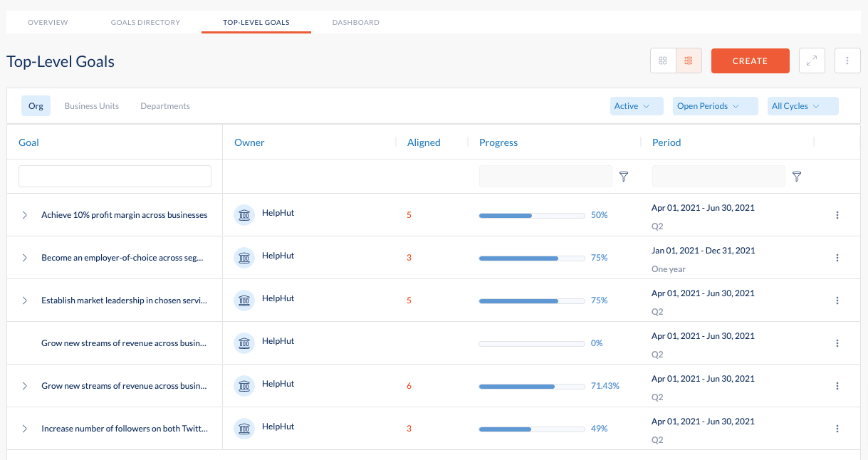
Task: Switch to grid view layout
Action: [662, 61]
